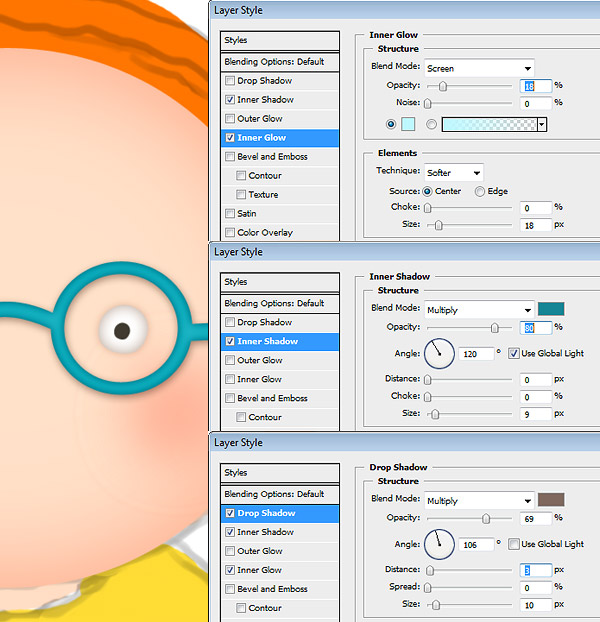This screenshot has width=600, height=622.
Task: Check Outer Glow in the top Layer Style dialog
Action: [230, 119]
